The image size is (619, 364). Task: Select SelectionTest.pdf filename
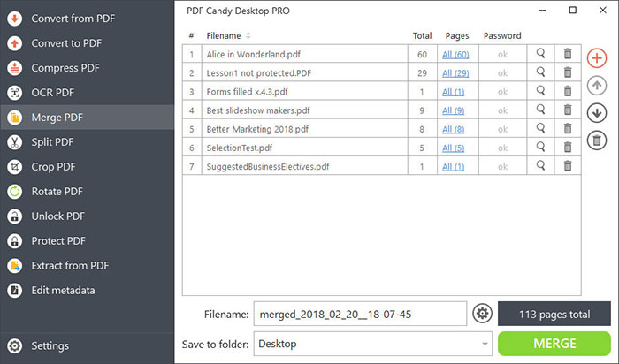point(240,148)
